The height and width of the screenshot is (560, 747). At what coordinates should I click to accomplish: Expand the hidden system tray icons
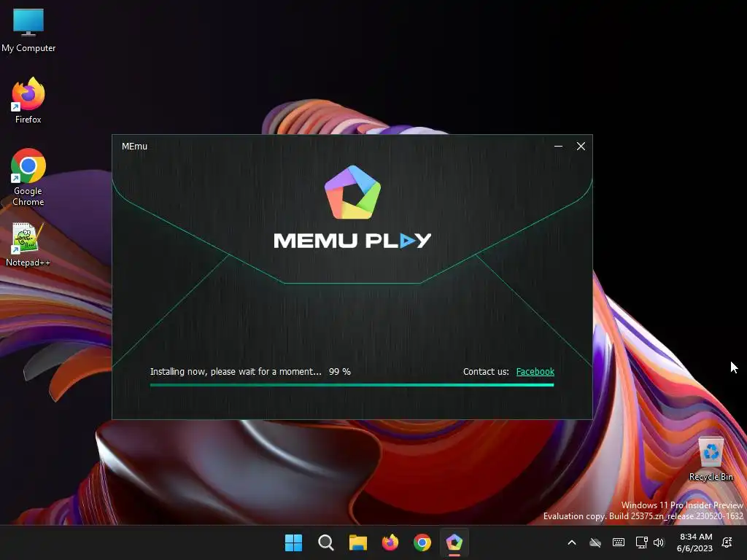(x=572, y=542)
